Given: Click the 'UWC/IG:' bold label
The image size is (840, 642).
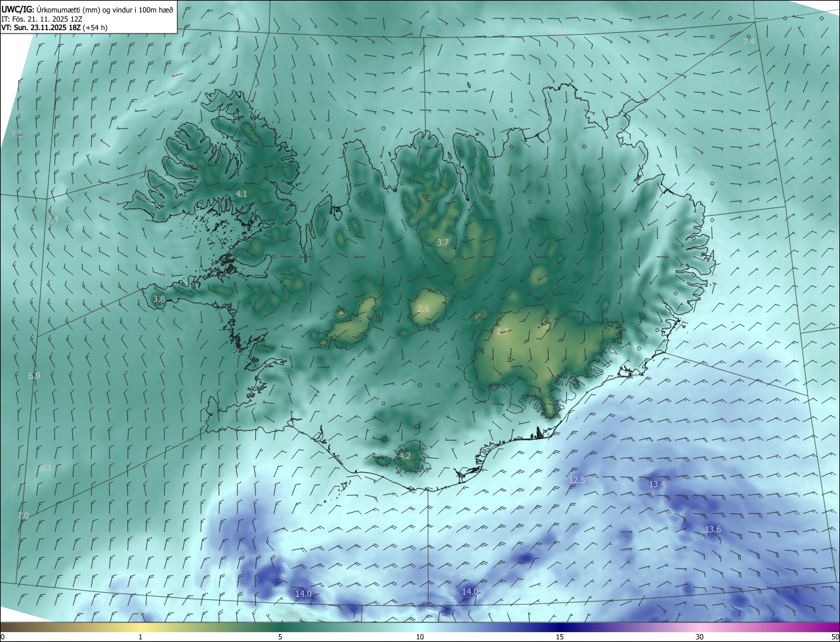Looking at the screenshot, I should [18, 10].
